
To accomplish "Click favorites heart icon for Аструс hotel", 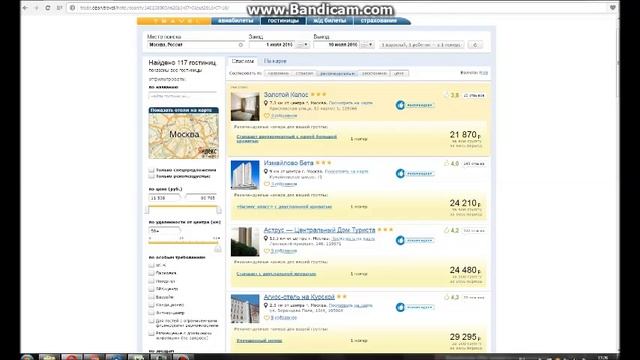I will point(267,251).
